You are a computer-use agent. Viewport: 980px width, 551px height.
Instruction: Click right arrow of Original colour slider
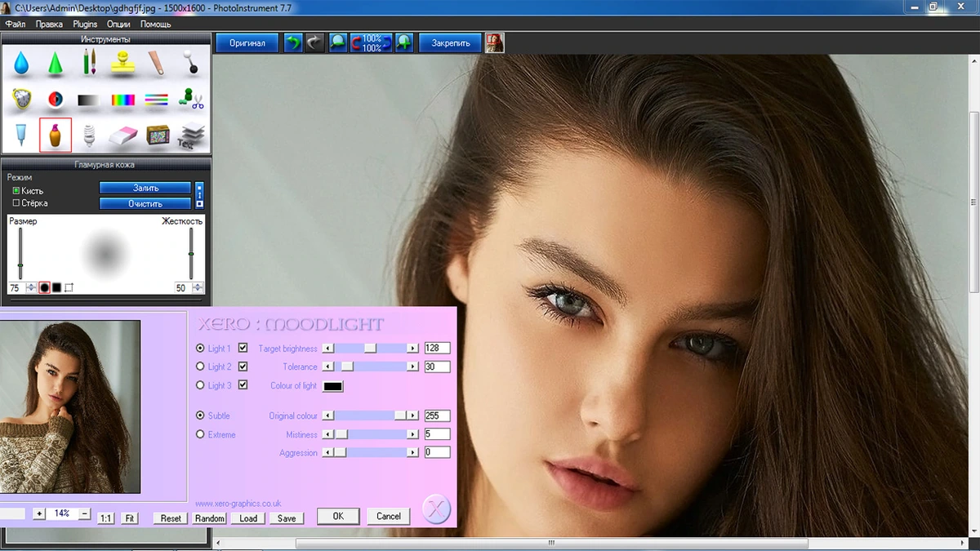pyautogui.click(x=413, y=415)
